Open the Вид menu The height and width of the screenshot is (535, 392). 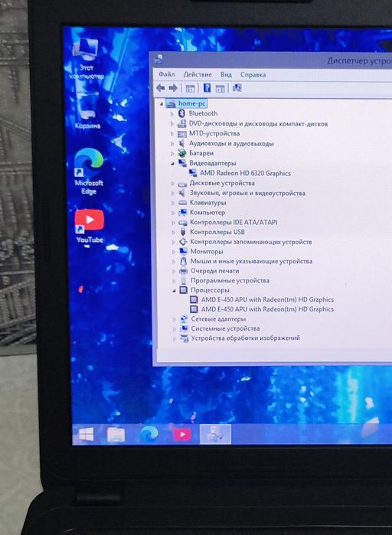(x=226, y=74)
